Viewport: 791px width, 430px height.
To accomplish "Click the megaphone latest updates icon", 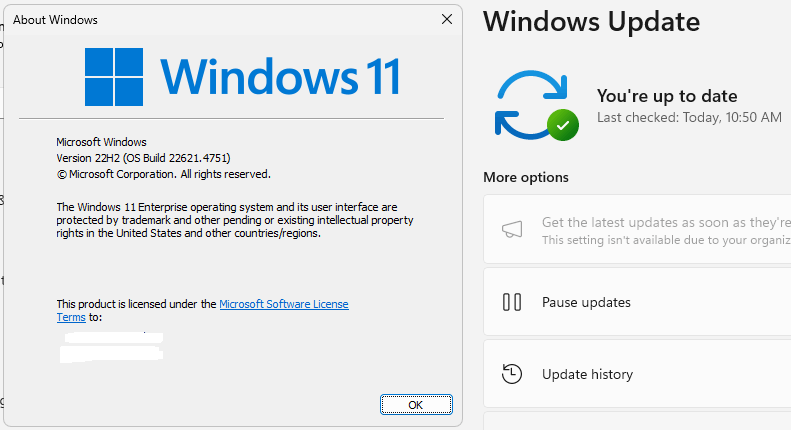I will (x=512, y=229).
